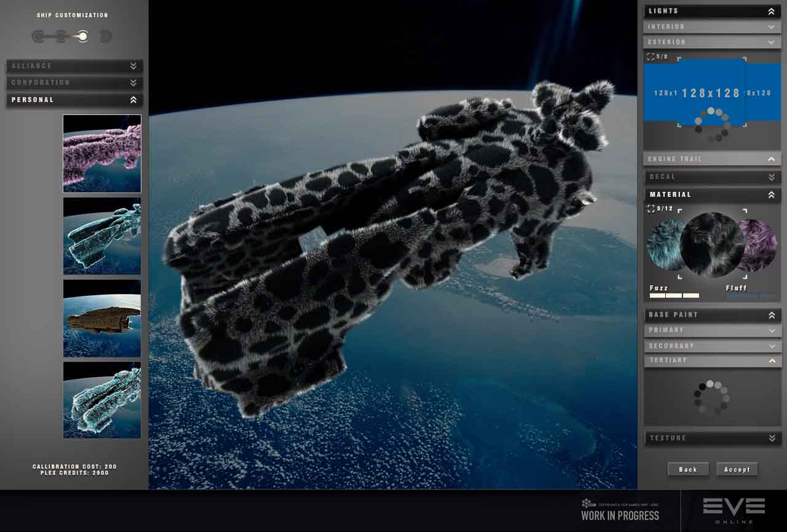Select the purple fur material swatch
Image resolution: width=787 pixels, height=532 pixels.
(757, 245)
